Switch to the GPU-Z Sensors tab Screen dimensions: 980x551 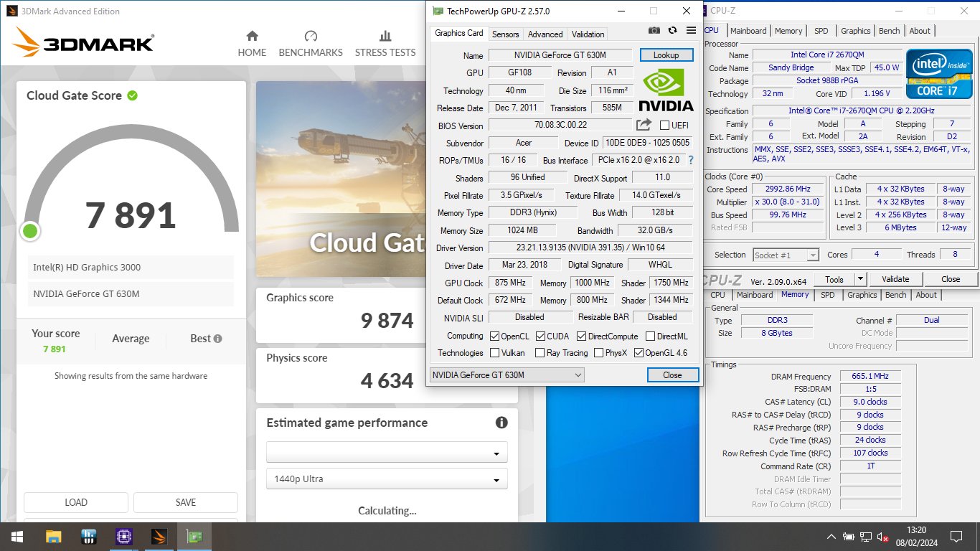tap(505, 34)
